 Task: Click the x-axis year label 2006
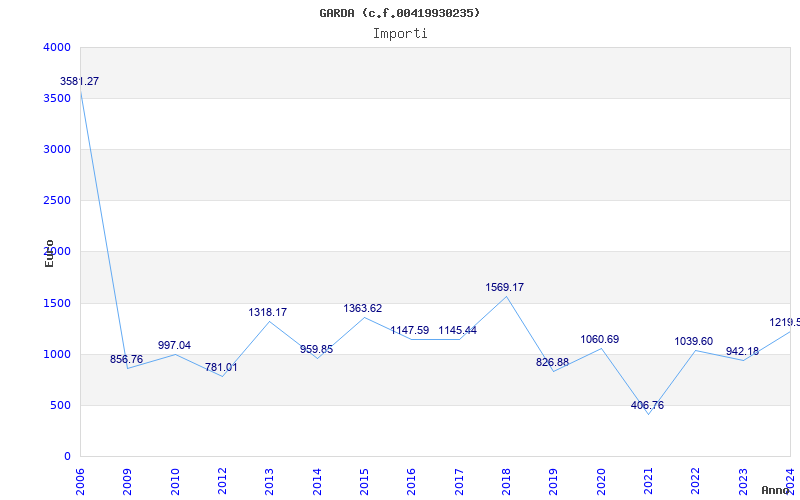tap(80, 482)
